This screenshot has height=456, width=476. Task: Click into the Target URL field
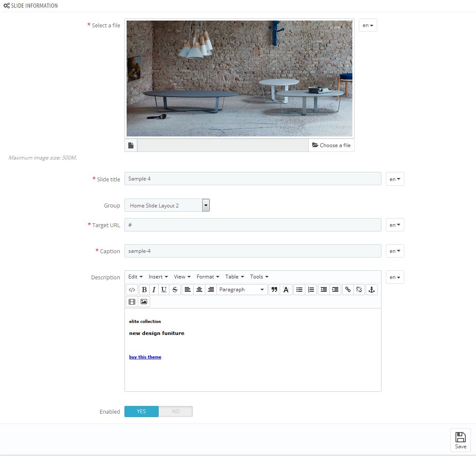[x=253, y=225]
